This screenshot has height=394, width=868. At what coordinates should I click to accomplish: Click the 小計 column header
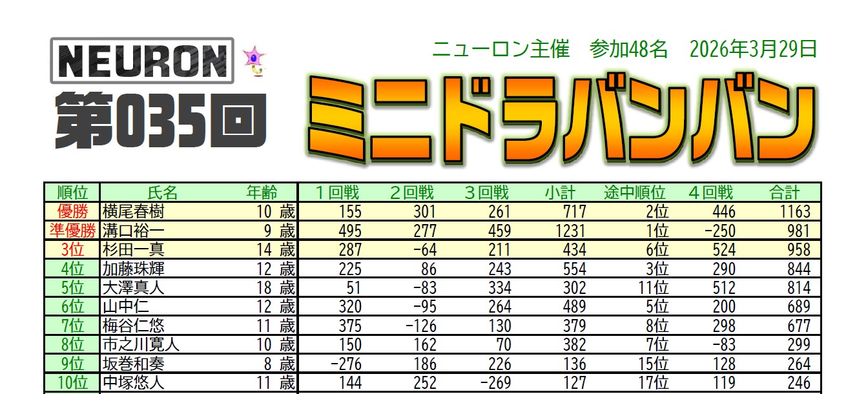(x=559, y=192)
